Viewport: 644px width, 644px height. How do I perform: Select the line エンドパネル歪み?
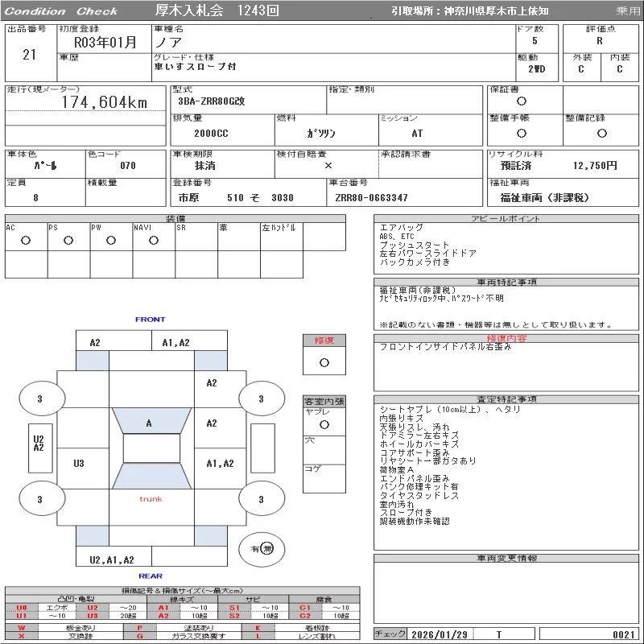(x=415, y=478)
